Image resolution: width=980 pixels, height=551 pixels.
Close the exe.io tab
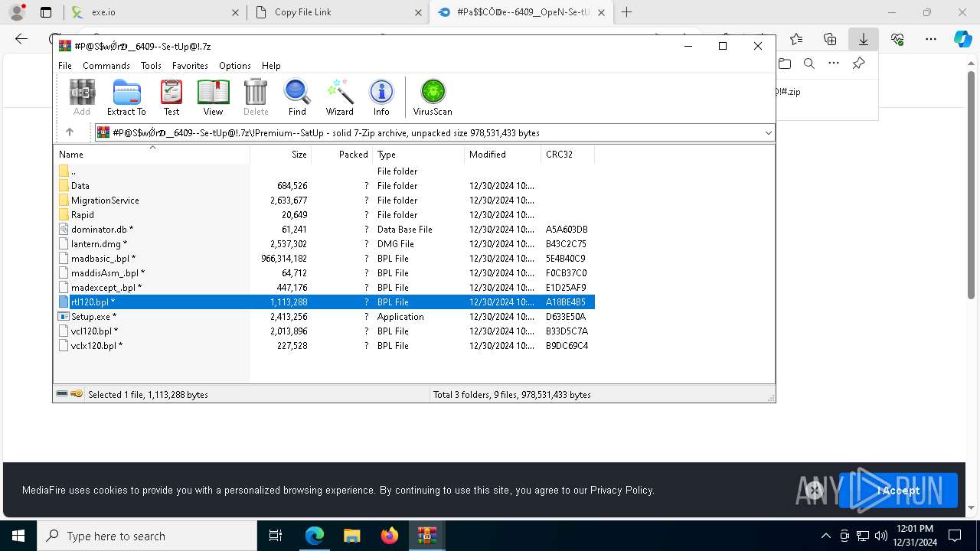tap(235, 12)
